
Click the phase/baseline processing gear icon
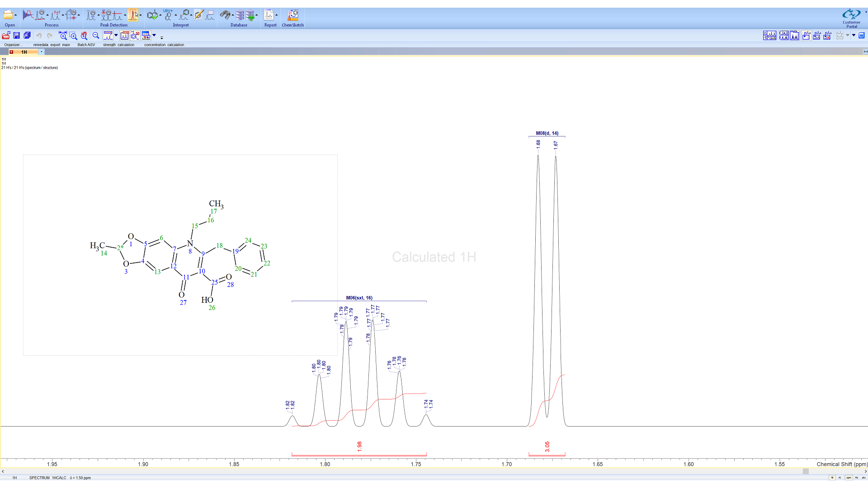(41, 15)
